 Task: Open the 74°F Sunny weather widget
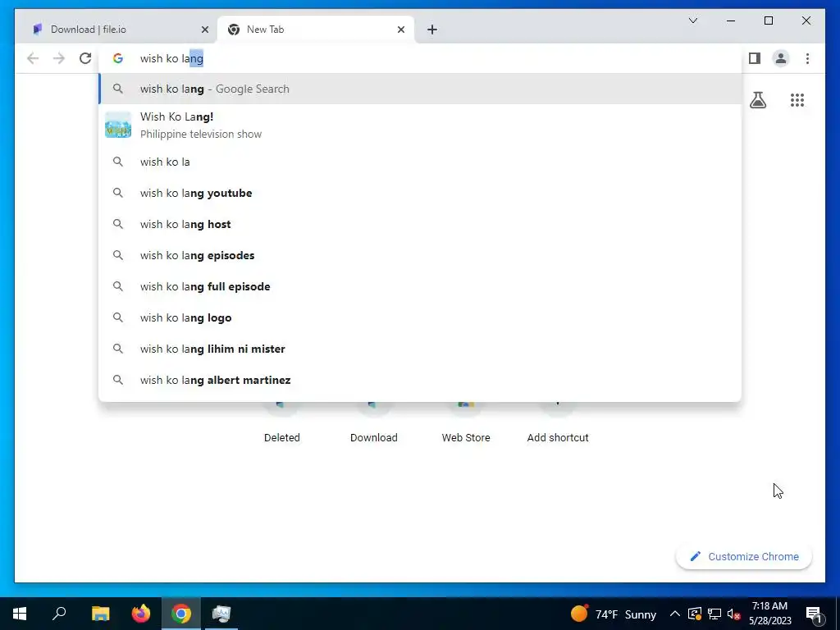coord(614,614)
